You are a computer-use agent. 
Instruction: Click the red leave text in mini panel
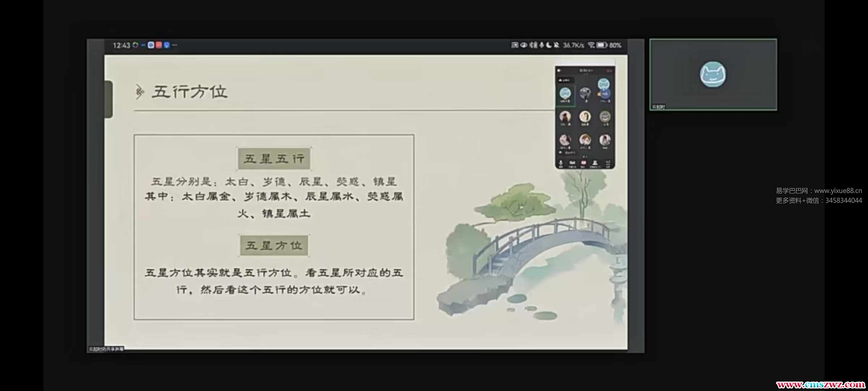(609, 70)
